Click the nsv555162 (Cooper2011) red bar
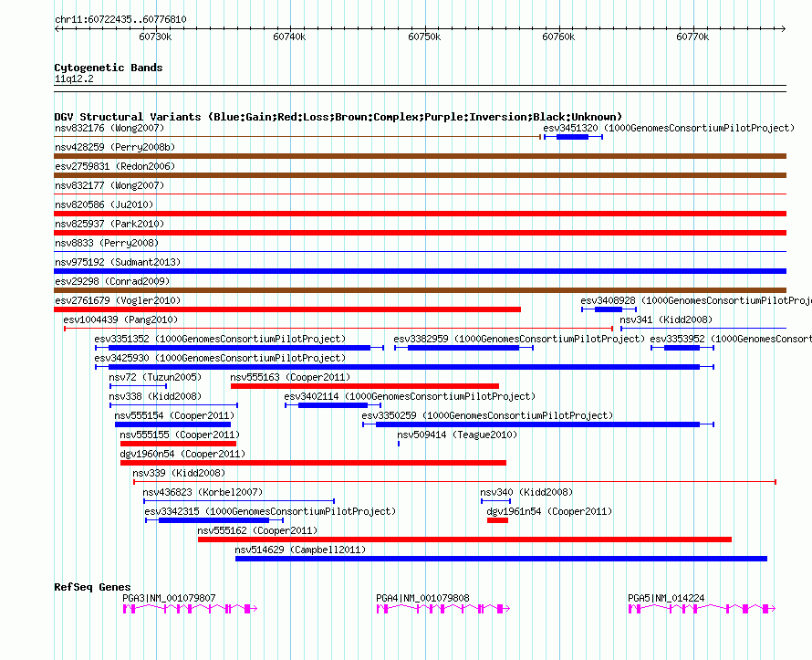The width and height of the screenshot is (812, 660). 464,540
